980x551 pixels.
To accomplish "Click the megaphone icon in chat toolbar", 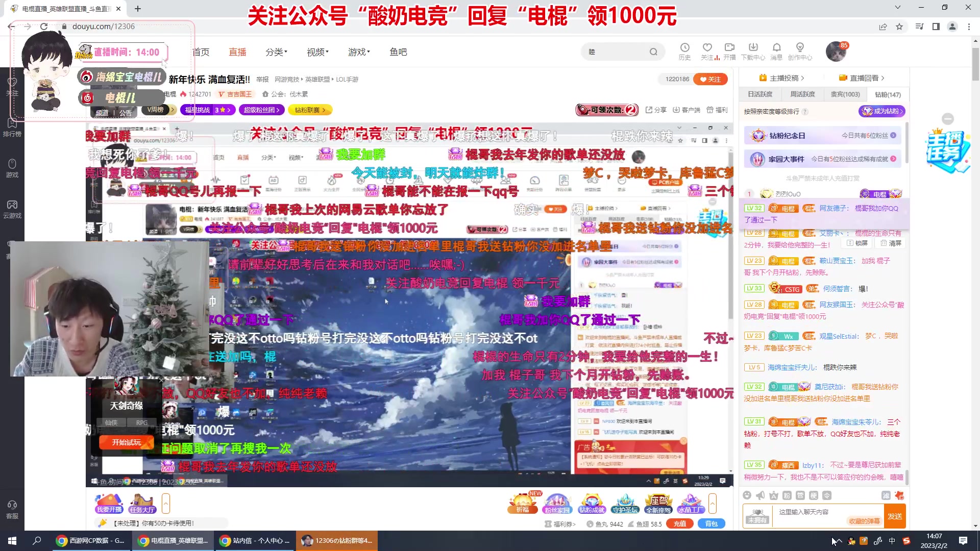I will pos(761,495).
